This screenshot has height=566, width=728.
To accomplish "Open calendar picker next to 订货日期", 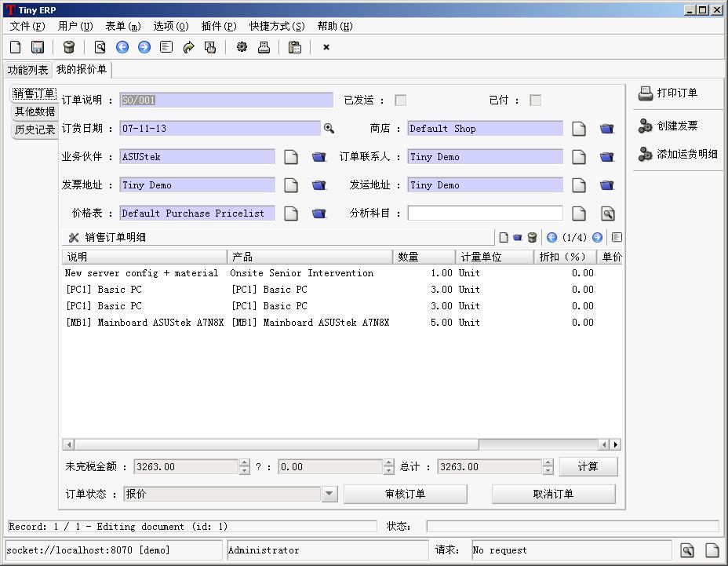I will coord(329,129).
